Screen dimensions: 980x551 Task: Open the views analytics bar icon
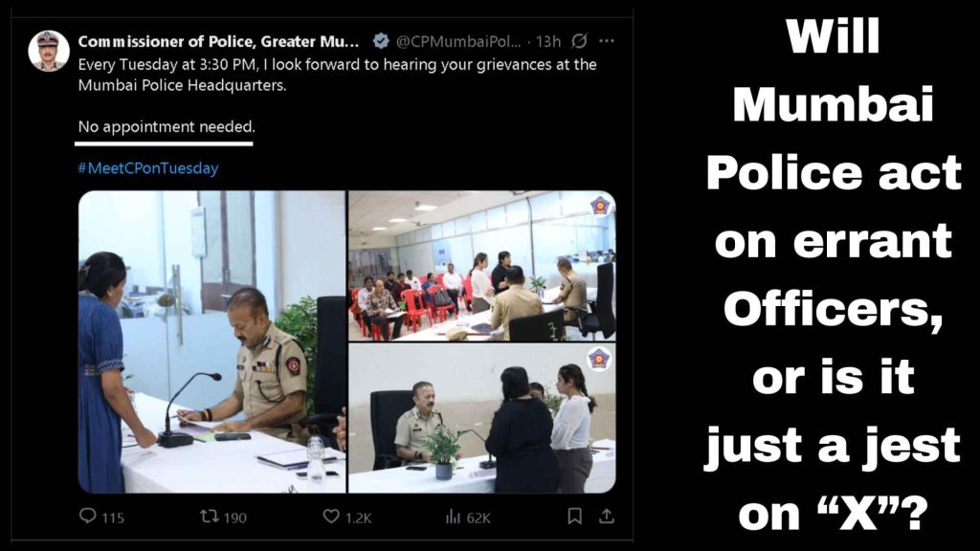(453, 516)
